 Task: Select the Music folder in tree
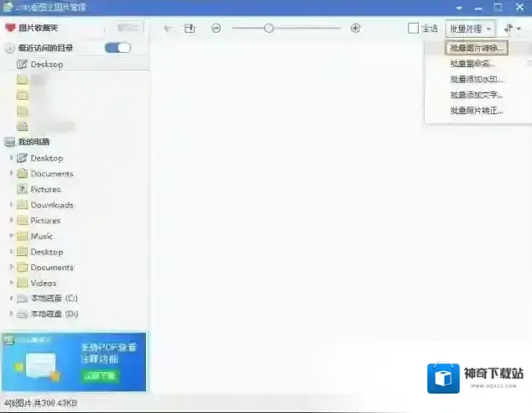click(x=41, y=236)
